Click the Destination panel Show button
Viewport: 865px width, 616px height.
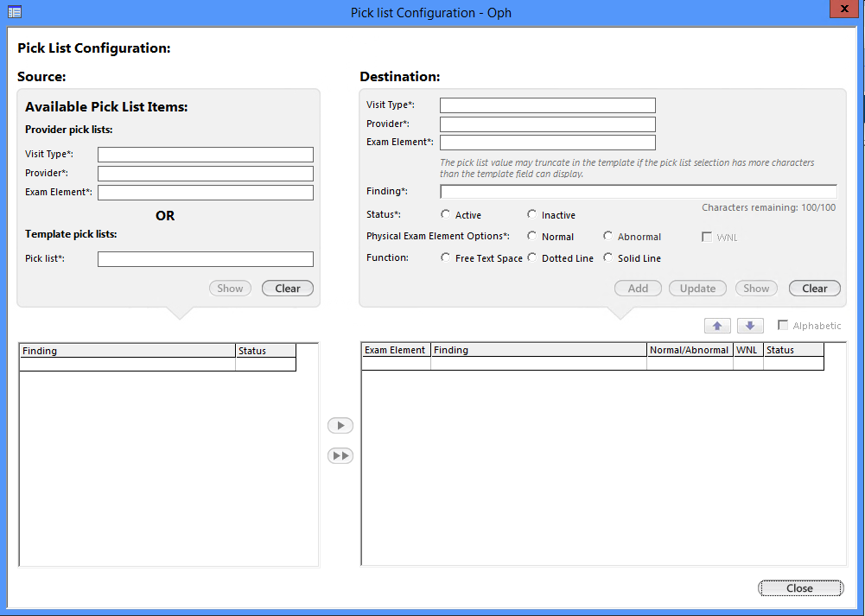756,289
